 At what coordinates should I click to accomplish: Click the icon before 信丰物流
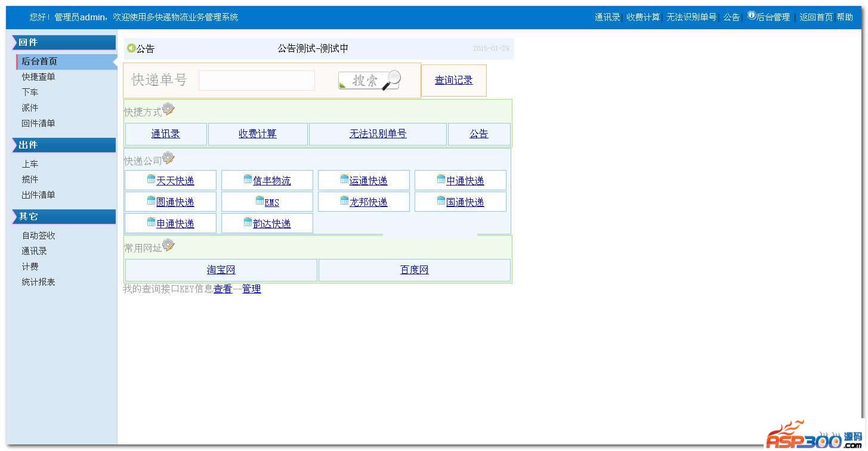click(248, 180)
